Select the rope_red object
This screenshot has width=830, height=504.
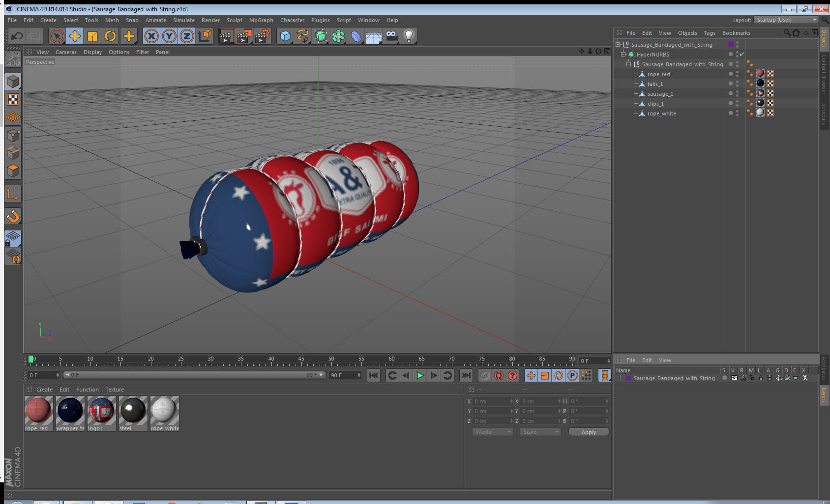tap(658, 74)
